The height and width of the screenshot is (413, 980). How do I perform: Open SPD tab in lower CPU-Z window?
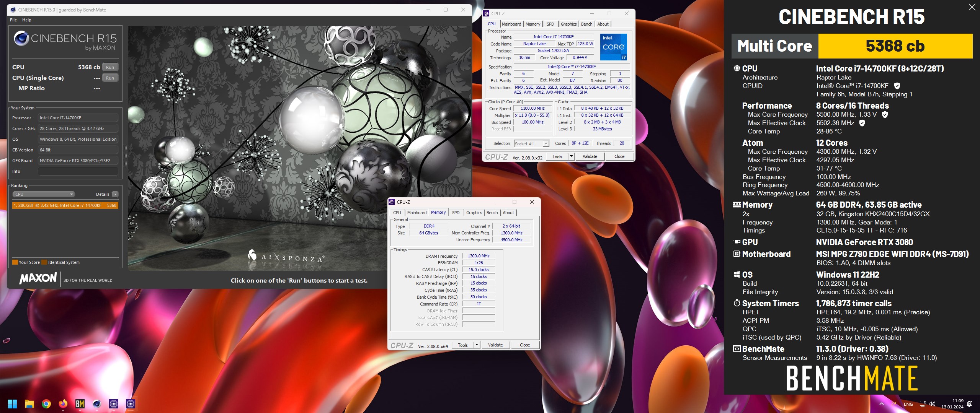(x=456, y=213)
